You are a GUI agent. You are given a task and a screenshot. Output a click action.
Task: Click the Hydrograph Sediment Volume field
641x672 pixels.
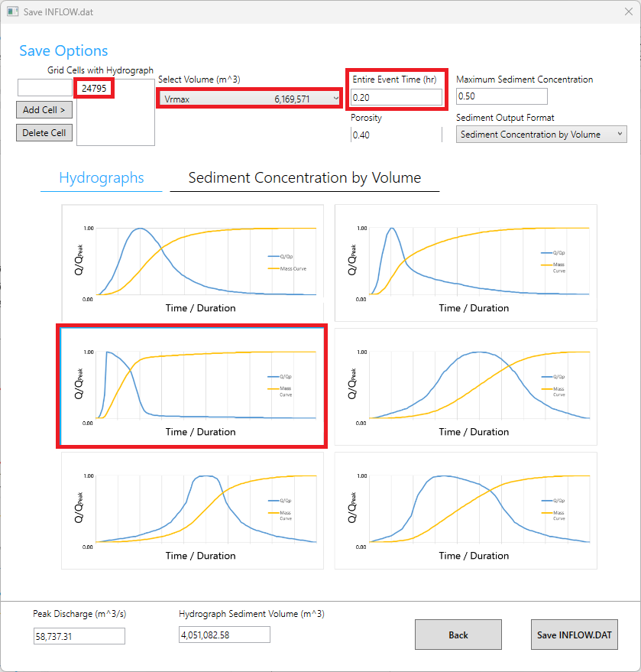point(225,635)
